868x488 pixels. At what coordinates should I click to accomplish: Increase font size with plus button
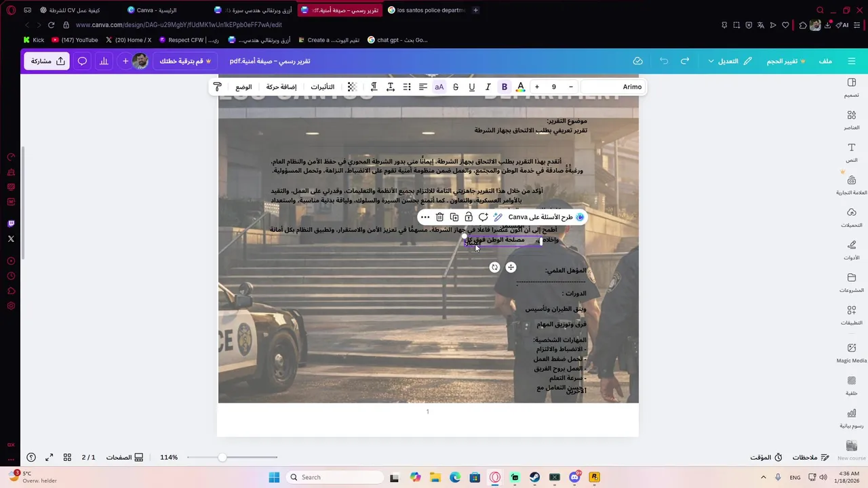(x=536, y=87)
